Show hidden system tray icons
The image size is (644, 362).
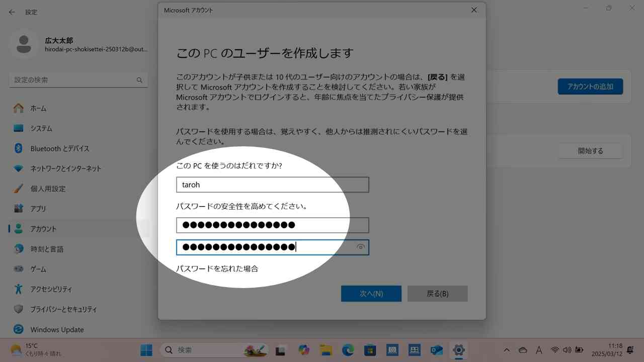507,350
